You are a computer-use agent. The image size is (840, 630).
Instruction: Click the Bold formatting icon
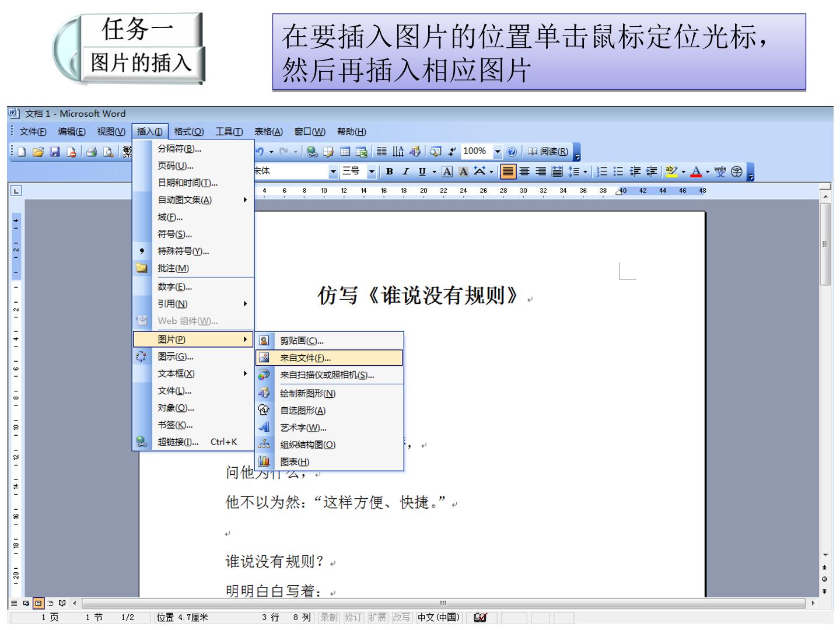(390, 171)
